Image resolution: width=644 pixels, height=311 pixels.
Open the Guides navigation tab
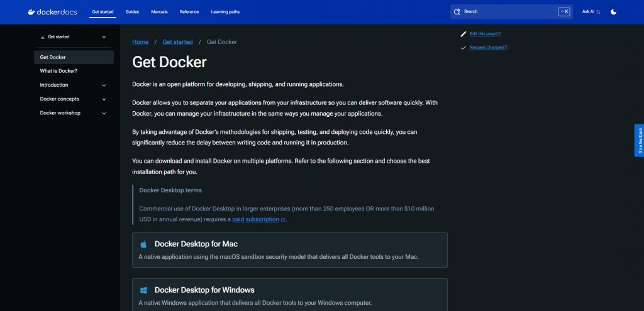[132, 12]
